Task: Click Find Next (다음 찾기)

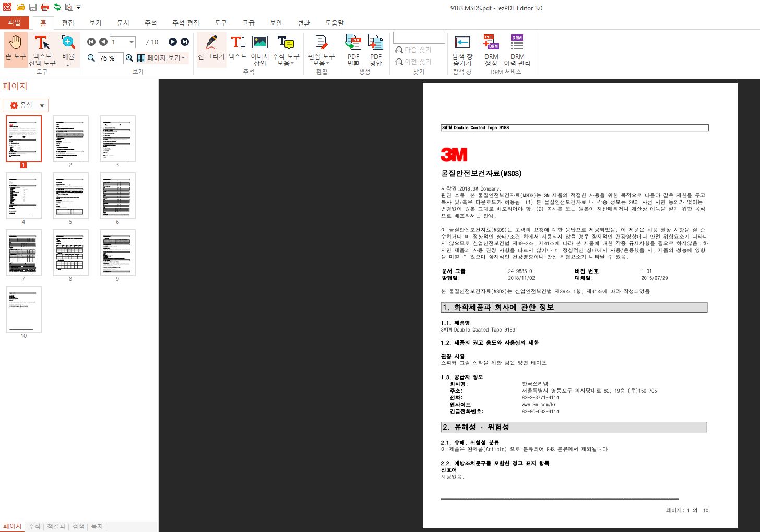Action: (413, 50)
